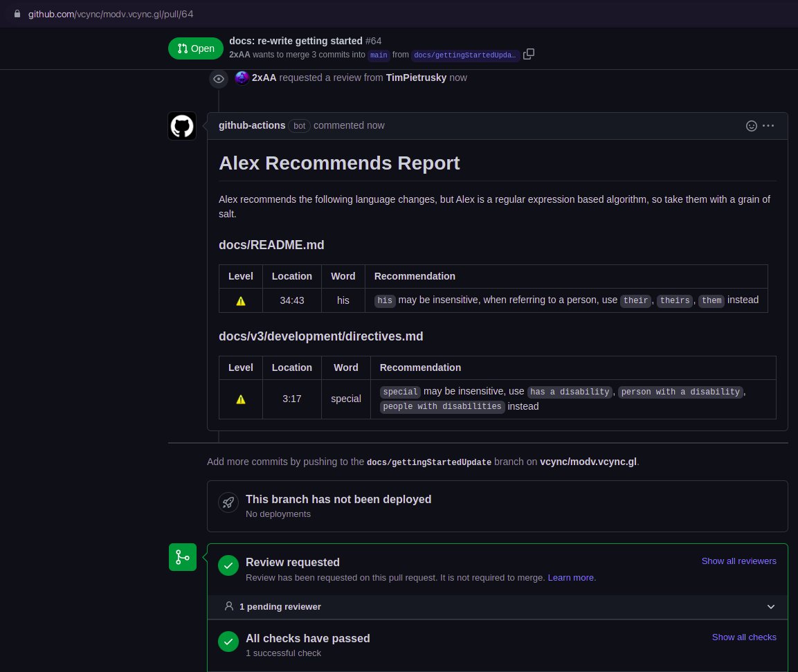The height and width of the screenshot is (672, 798).
Task: Click the github-actions bot avatar
Action: pos(182,126)
